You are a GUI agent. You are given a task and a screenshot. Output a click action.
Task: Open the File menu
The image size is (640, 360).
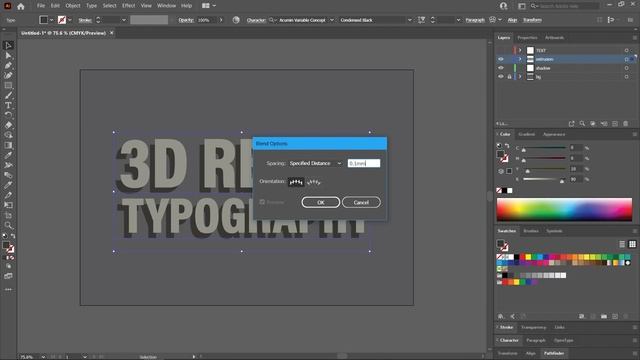41,6
